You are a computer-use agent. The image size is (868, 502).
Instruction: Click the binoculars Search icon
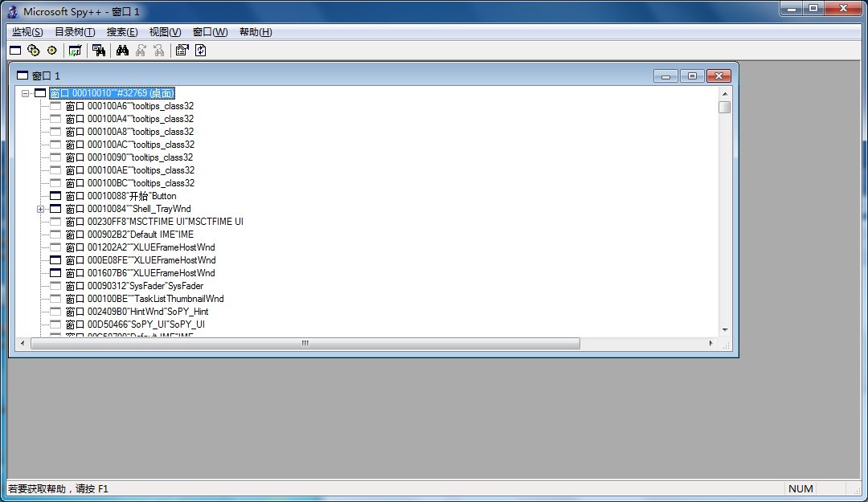pos(122,51)
